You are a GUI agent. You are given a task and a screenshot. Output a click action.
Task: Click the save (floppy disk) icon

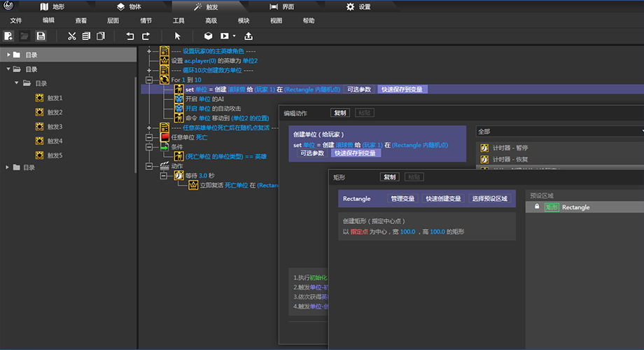coord(41,36)
